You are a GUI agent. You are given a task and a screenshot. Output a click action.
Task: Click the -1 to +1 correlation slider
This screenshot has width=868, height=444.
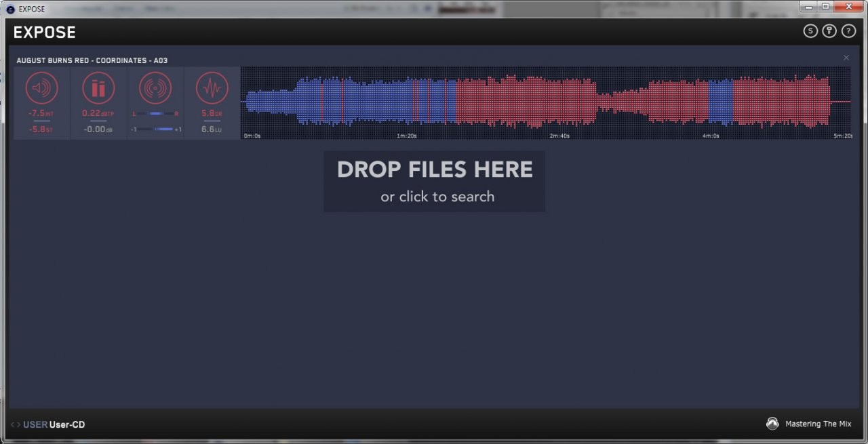[x=156, y=129]
